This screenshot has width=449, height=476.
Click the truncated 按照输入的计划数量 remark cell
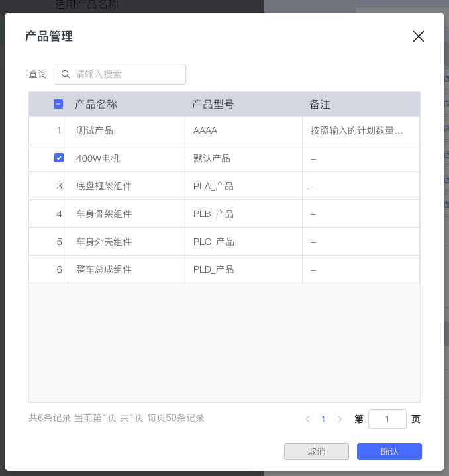(x=356, y=130)
